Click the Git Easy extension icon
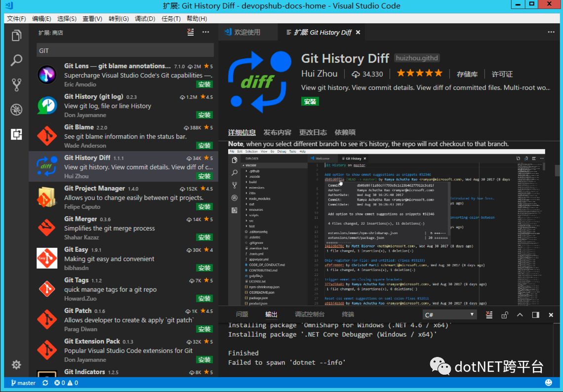Image resolution: width=563 pixels, height=392 pixels. point(47,258)
